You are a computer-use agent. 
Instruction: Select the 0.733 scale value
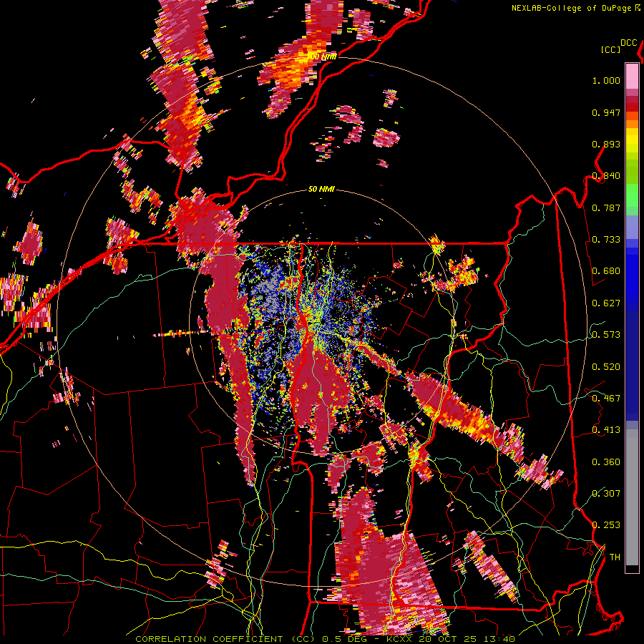pos(606,240)
